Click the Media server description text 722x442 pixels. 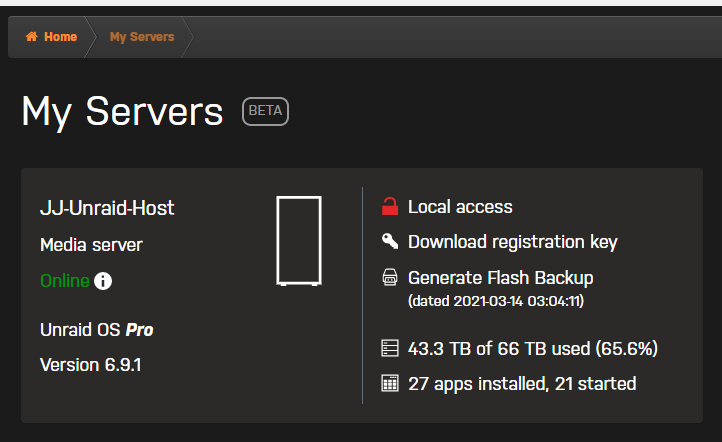(92, 245)
